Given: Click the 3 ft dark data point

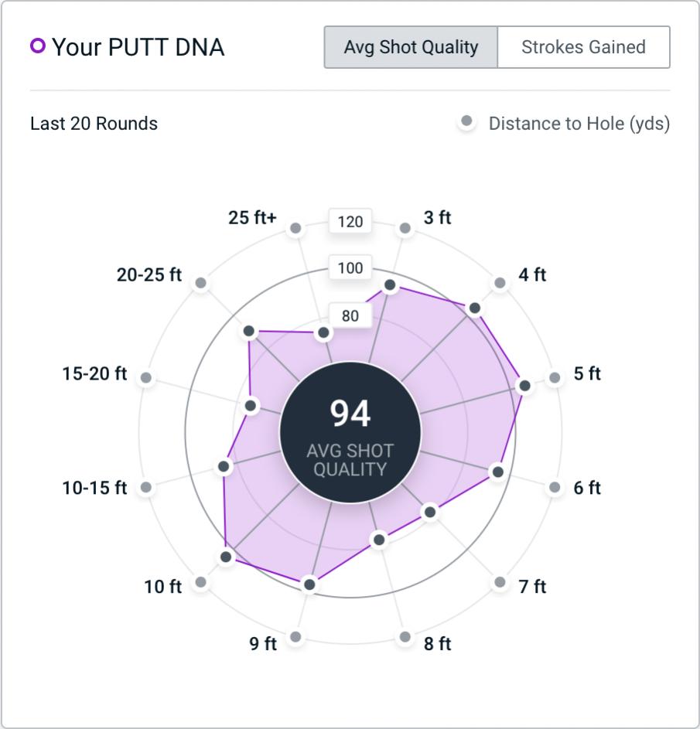Looking at the screenshot, I should click(391, 285).
